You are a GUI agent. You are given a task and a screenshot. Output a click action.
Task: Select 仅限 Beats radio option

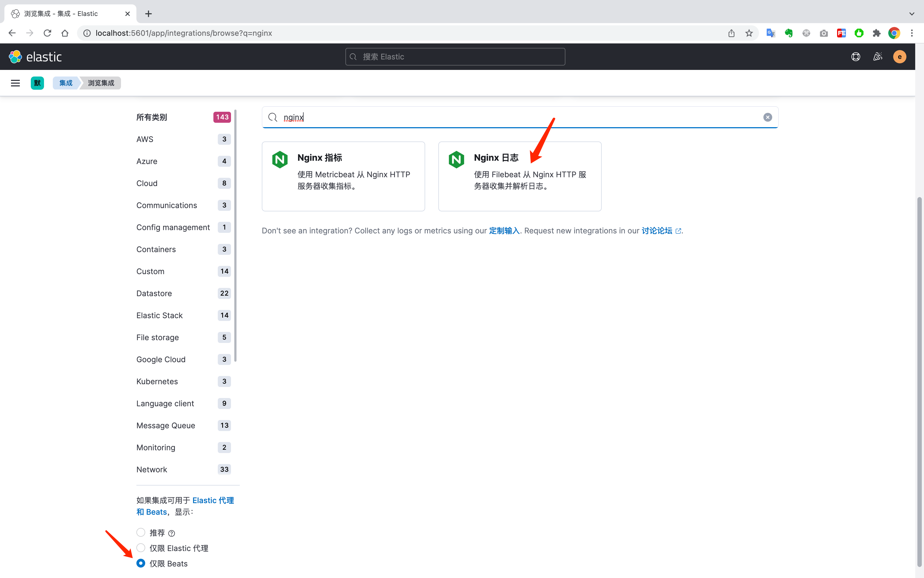[x=141, y=563]
